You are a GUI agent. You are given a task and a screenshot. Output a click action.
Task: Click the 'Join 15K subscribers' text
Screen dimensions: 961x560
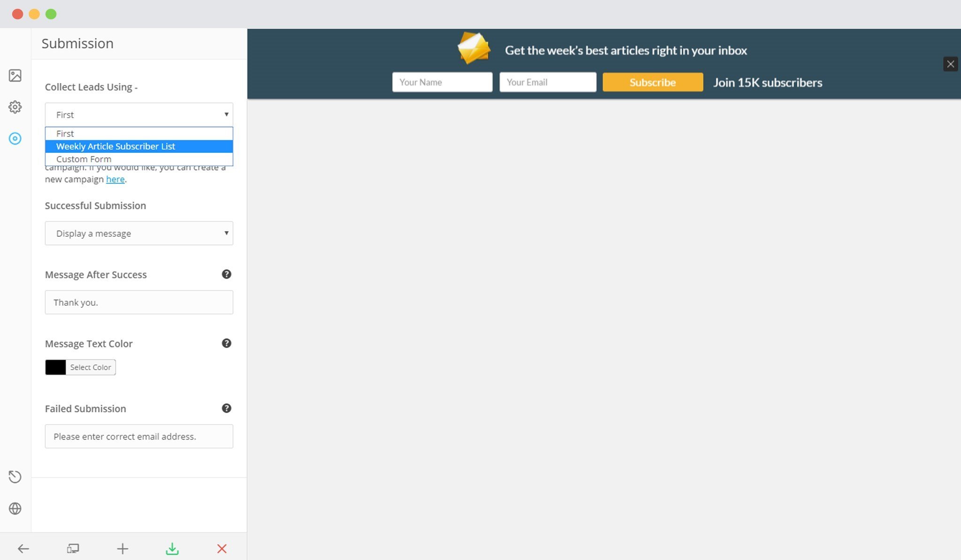[x=768, y=83]
